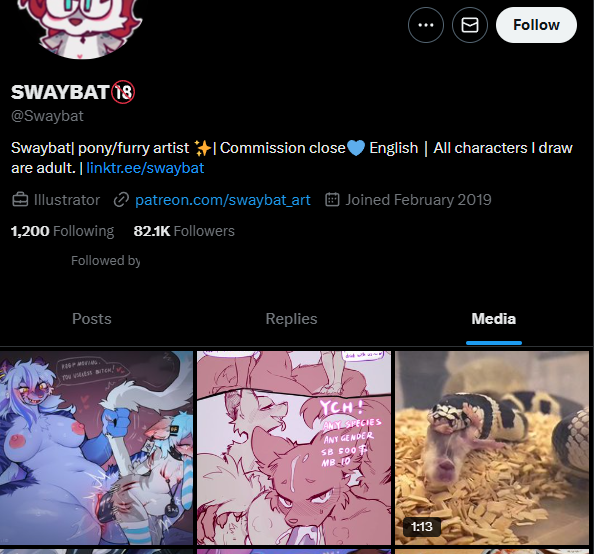The image size is (594, 554).
Task: Click the Followed by text
Action: click(105, 261)
